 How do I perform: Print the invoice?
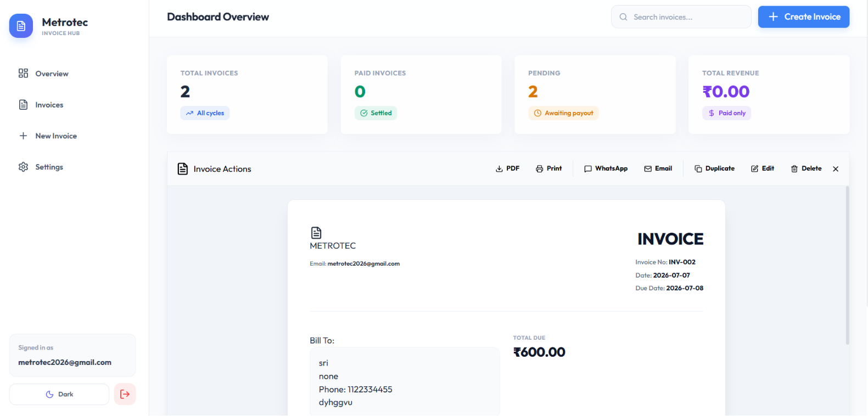point(548,168)
